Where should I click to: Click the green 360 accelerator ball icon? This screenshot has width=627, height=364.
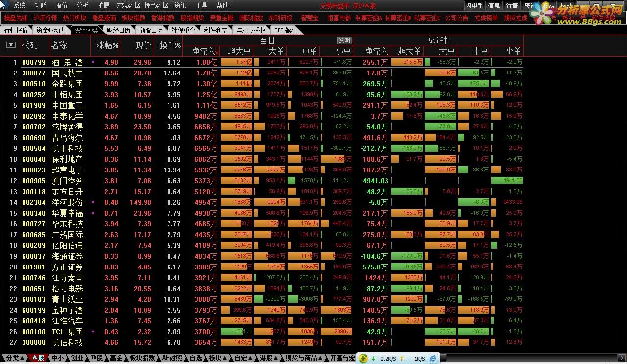coord(363,359)
